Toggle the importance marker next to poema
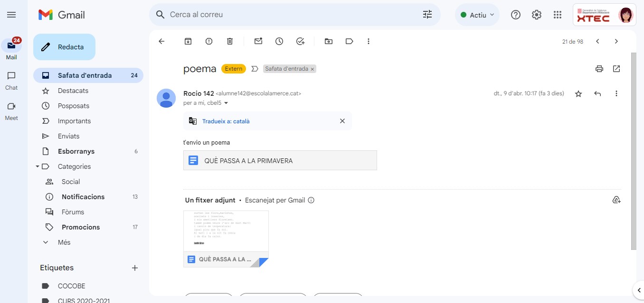 255,69
